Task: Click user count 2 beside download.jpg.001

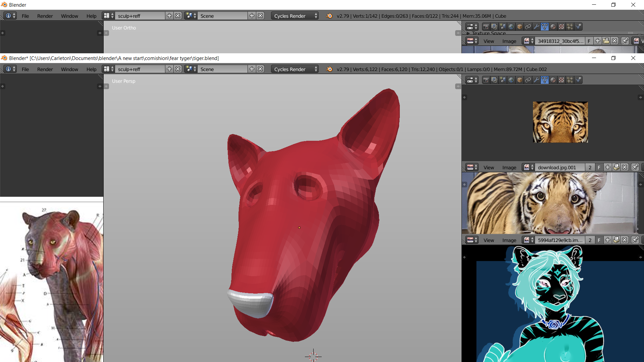Action: tap(590, 167)
